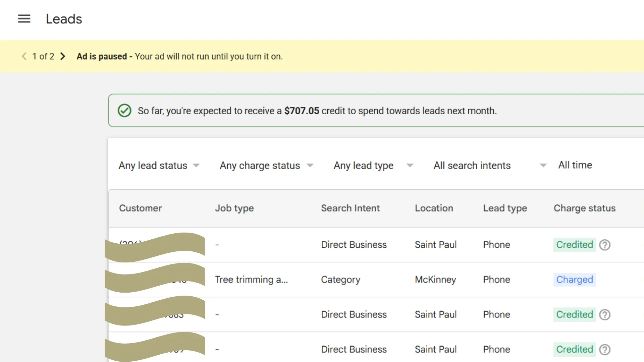
Task: Click the Ad is paused notice text
Action: [179, 56]
